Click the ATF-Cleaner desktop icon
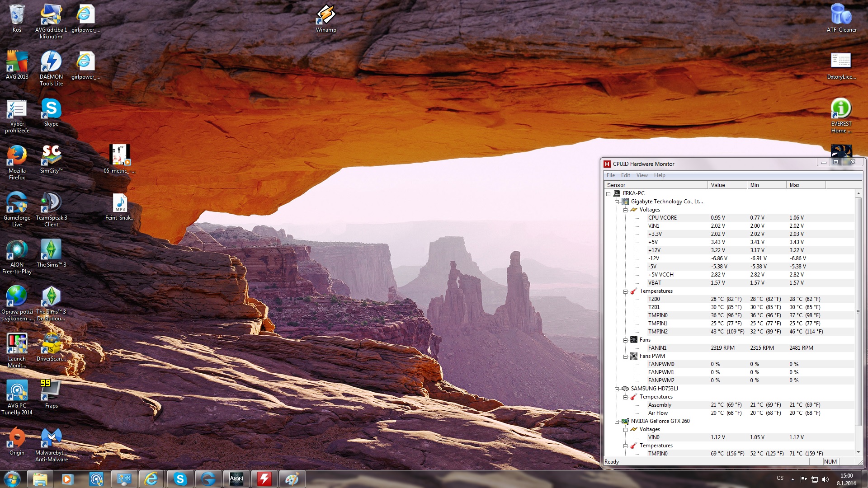This screenshot has width=868, height=488. click(x=841, y=15)
